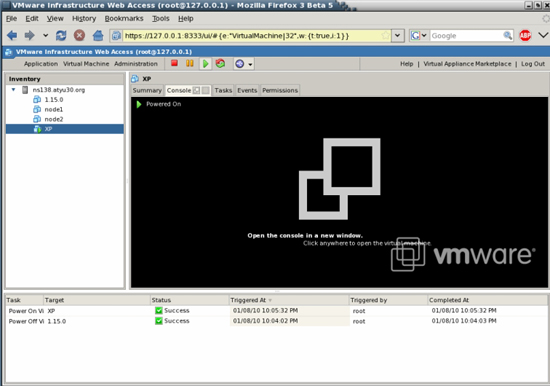Switch to the Summary tab
Screen dimensions: 550x386
[147, 91]
